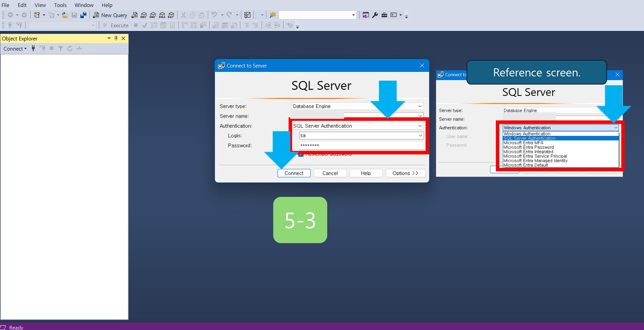644x330 pixels.
Task: Open the Analysis Services DAX Query icon
Action: 171,15
